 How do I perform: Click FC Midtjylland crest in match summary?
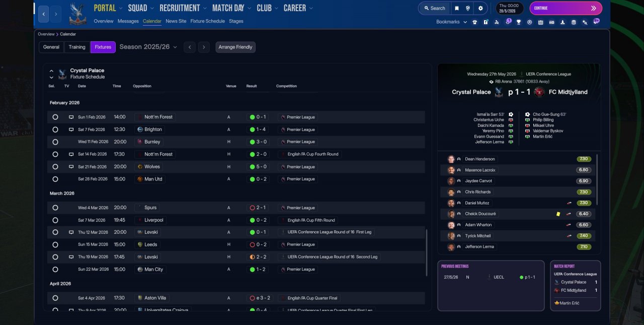(539, 92)
